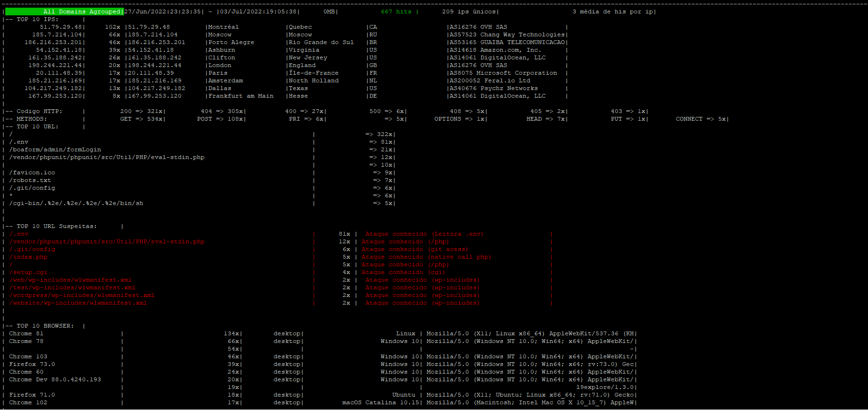868x411 pixels.
Task: Click the region "Île-de-France"
Action: [x=314, y=73]
